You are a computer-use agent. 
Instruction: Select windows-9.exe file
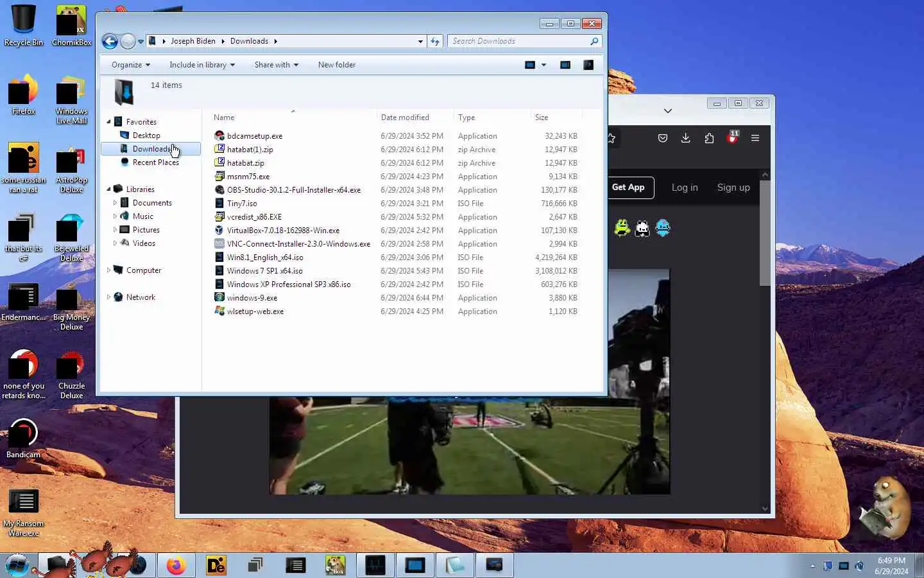coord(252,298)
